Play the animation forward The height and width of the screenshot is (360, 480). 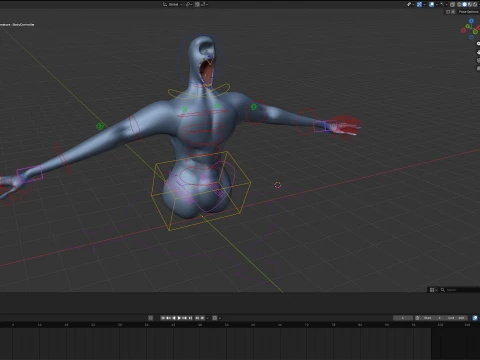point(179,318)
